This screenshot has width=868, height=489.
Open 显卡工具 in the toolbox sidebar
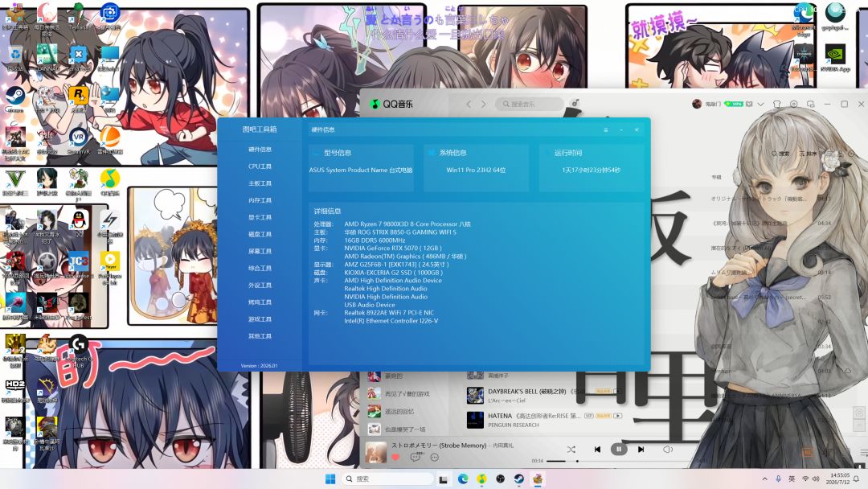pos(260,218)
